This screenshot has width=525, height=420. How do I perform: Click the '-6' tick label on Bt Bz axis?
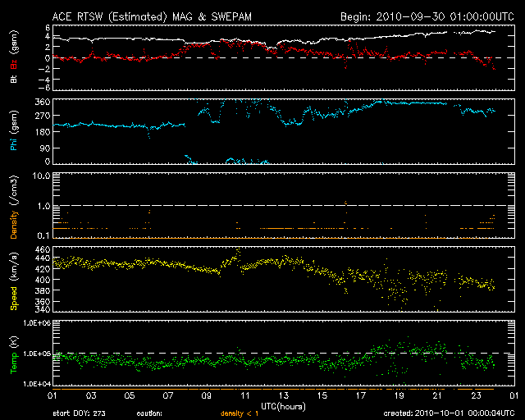pos(45,88)
